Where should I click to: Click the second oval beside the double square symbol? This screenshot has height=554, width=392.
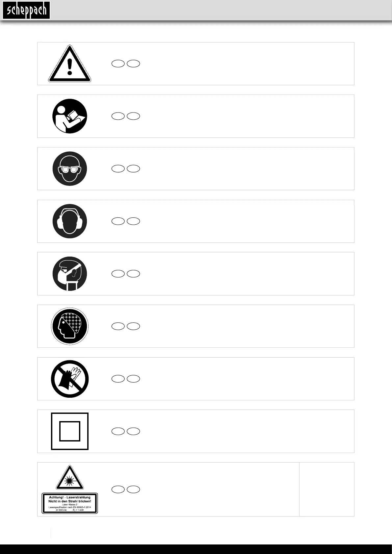[x=134, y=431]
